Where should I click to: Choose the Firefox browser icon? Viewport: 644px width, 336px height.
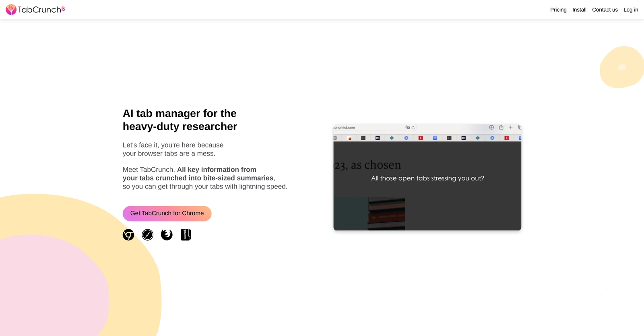[167, 234]
